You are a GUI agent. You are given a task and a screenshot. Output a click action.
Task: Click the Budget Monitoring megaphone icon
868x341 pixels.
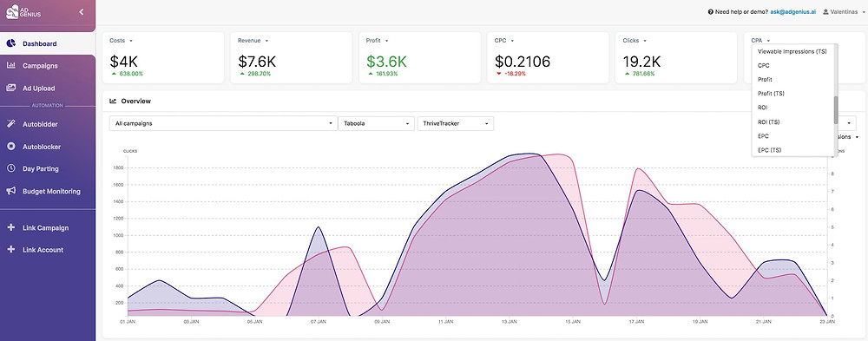pyautogui.click(x=10, y=191)
